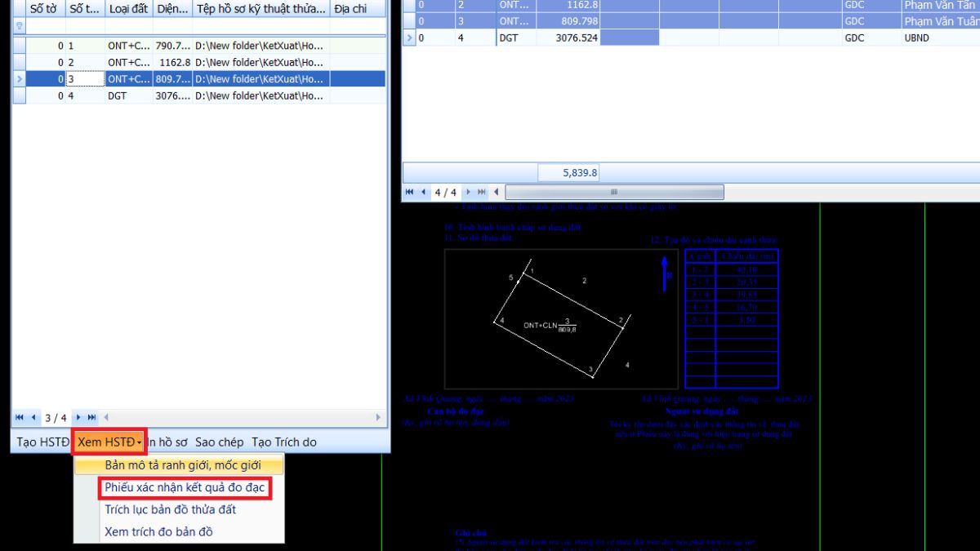Sort by the Diện... column header
Image resolution: width=980 pixels, height=551 pixels.
pos(172,9)
